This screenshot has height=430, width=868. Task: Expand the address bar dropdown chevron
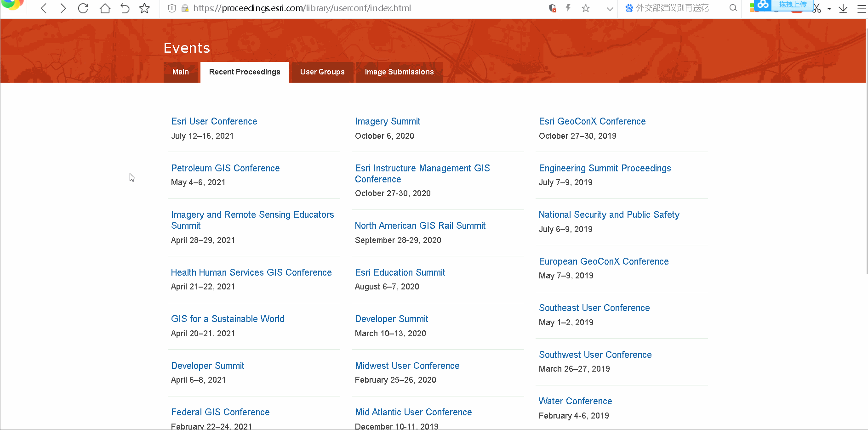pos(610,9)
